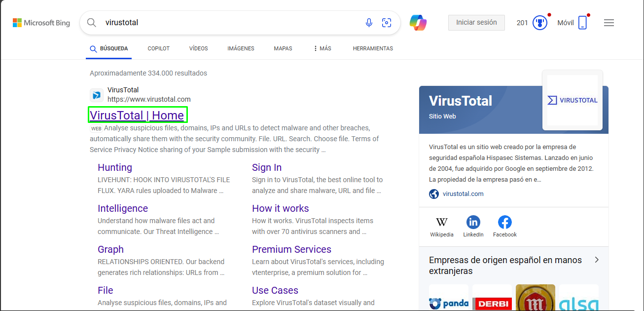The height and width of the screenshot is (311, 644).
Task: Open Microsoft Rewards via the shield icon
Action: (x=540, y=22)
